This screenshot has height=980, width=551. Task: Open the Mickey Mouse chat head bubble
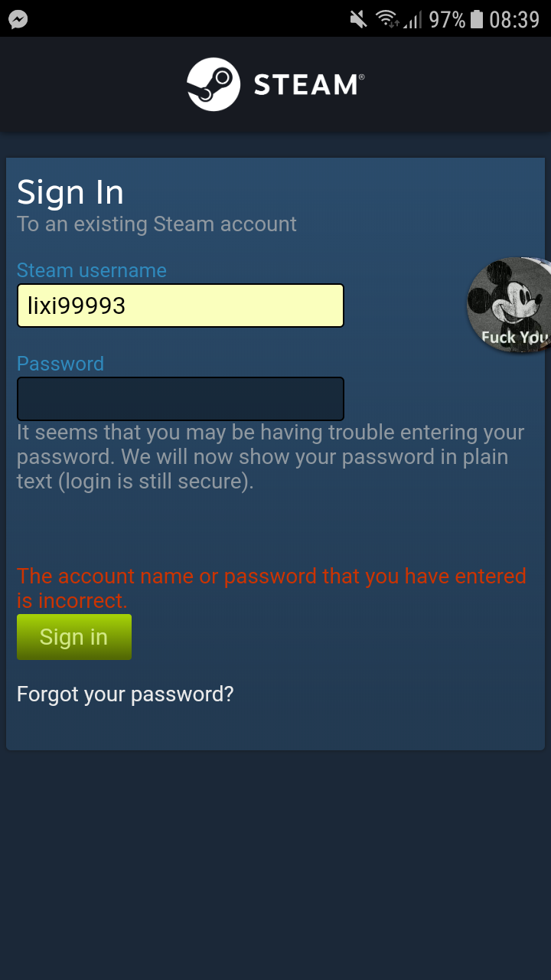tap(510, 305)
